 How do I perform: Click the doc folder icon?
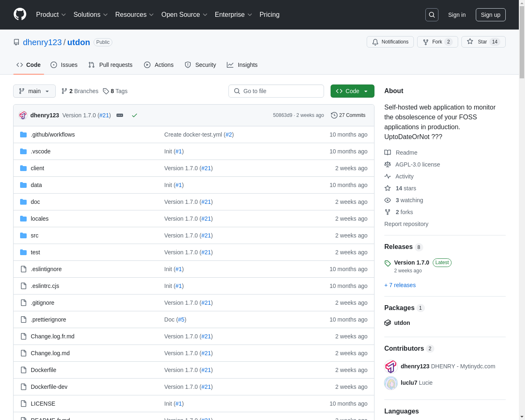pyautogui.click(x=23, y=202)
